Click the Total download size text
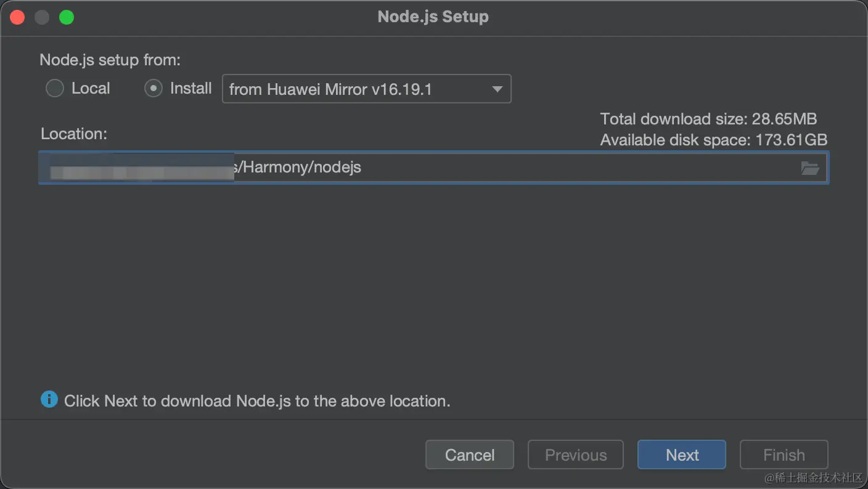The height and width of the screenshot is (489, 868). pyautogui.click(x=708, y=119)
